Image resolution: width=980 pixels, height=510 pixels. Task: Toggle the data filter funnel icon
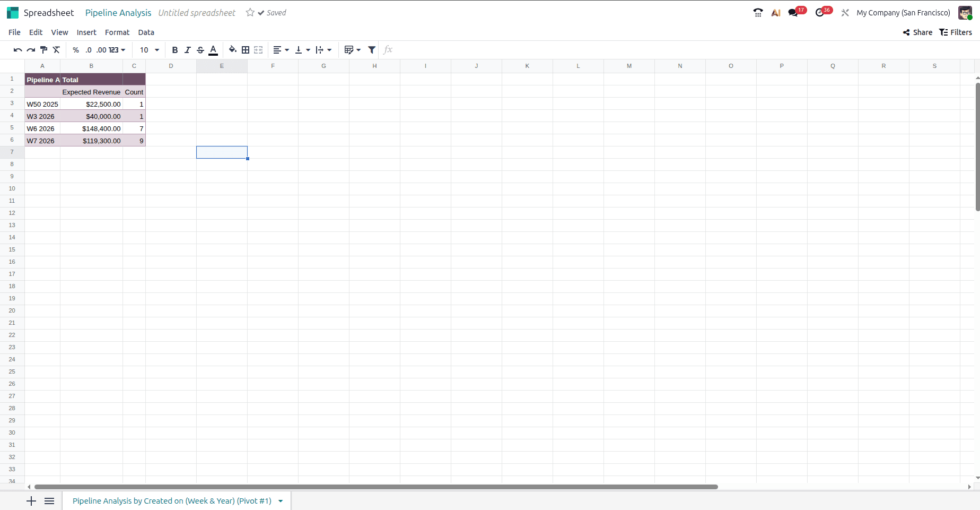372,50
